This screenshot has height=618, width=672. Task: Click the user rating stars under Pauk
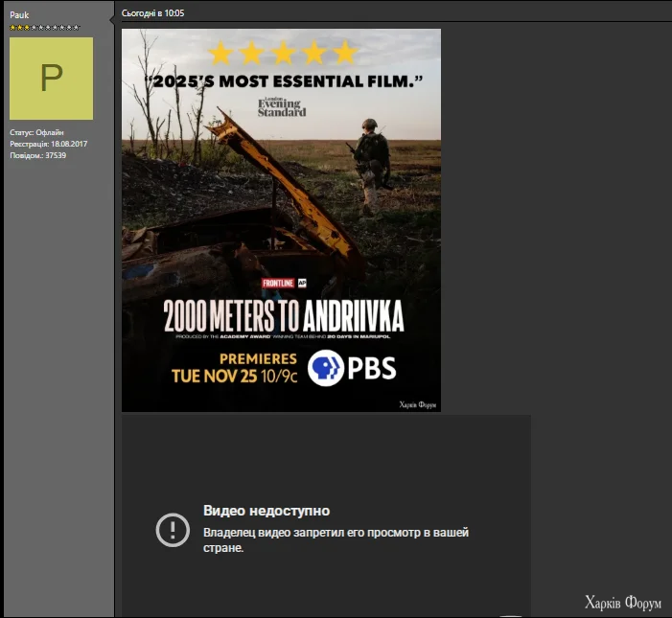44,28
